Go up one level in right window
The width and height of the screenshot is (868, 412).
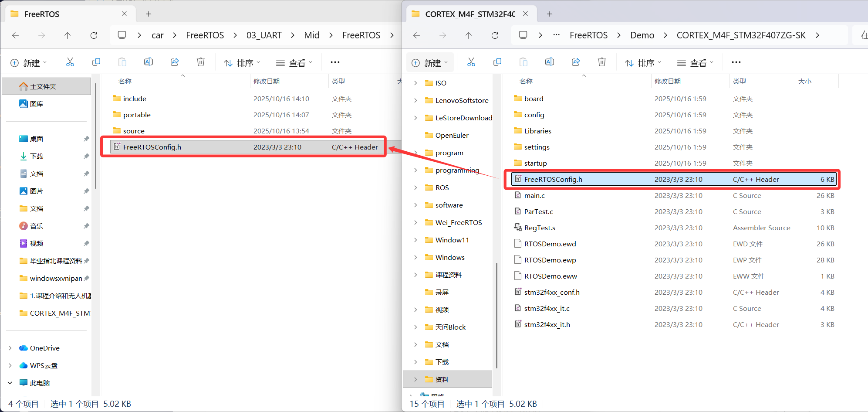[x=469, y=35]
